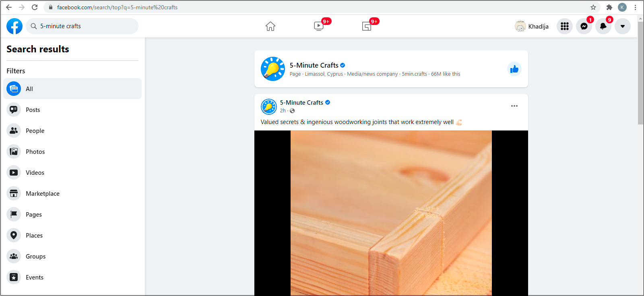Select the All filter
644x296 pixels.
[72, 89]
